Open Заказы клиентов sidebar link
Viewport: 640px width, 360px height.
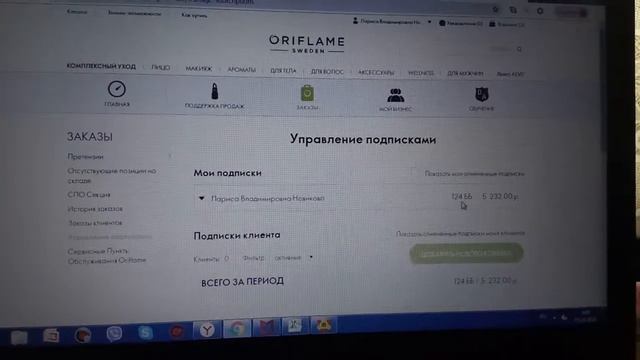point(95,223)
